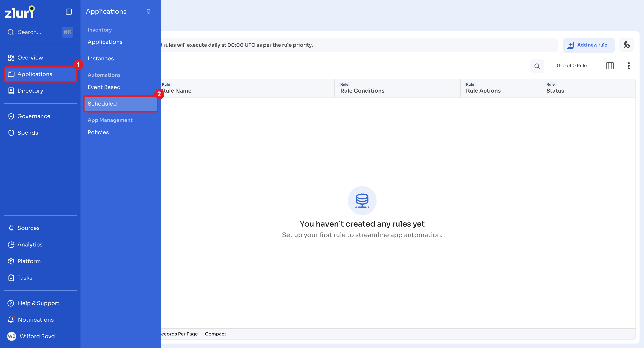Click the Notifications bell icon
Viewport: 644px width, 348px height.
[x=11, y=320]
